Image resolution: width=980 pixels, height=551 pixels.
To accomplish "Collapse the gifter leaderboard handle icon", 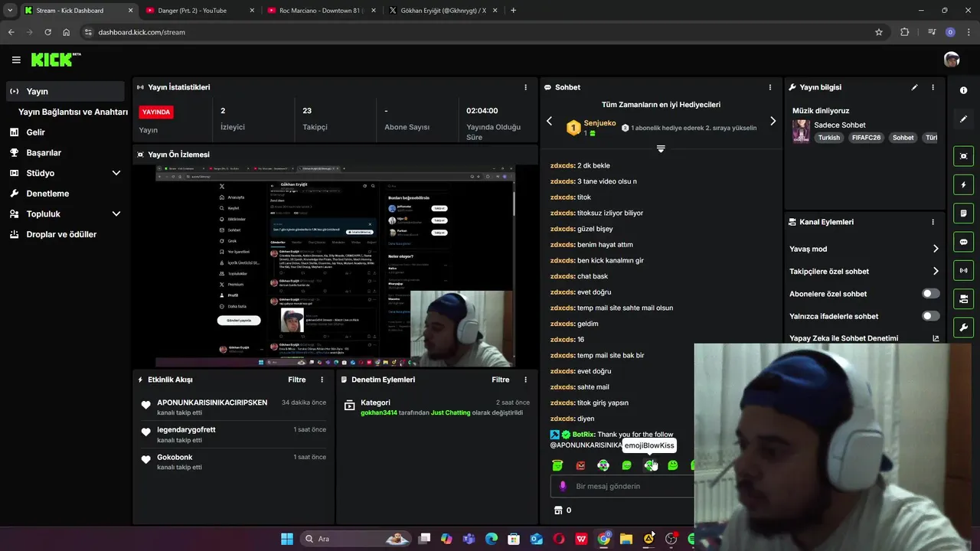I will pos(661,148).
